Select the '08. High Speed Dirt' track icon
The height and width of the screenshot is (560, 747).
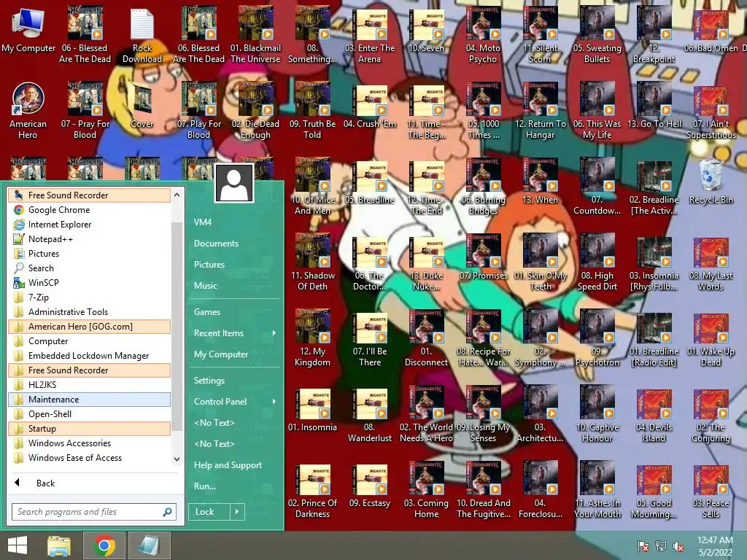[597, 262]
